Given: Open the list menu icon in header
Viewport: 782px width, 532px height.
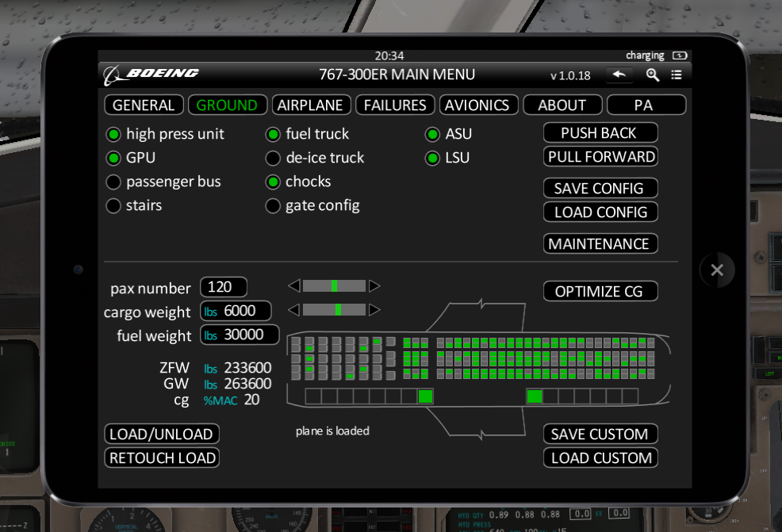Looking at the screenshot, I should point(677,75).
